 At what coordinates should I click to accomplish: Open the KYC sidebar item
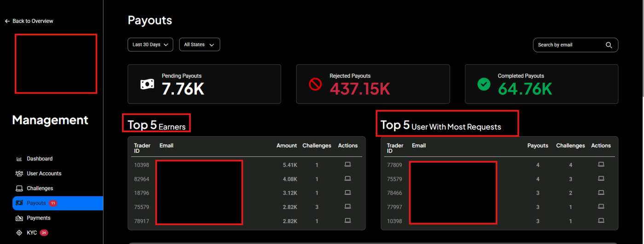31,233
